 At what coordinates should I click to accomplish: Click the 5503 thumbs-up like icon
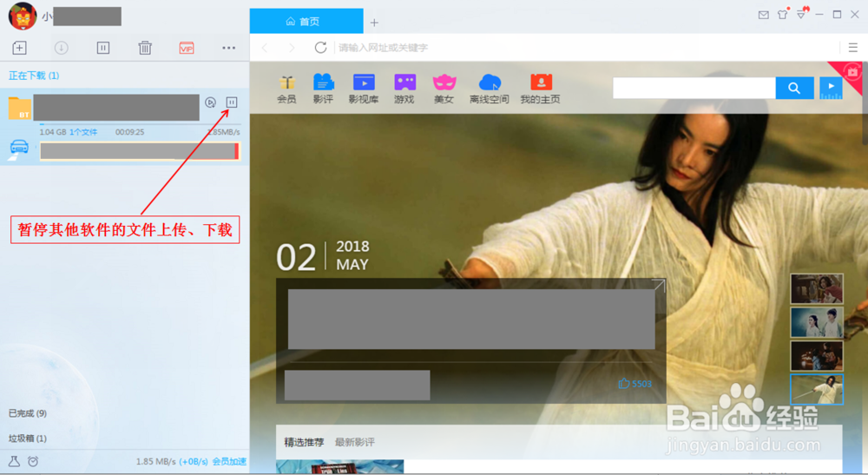(624, 384)
